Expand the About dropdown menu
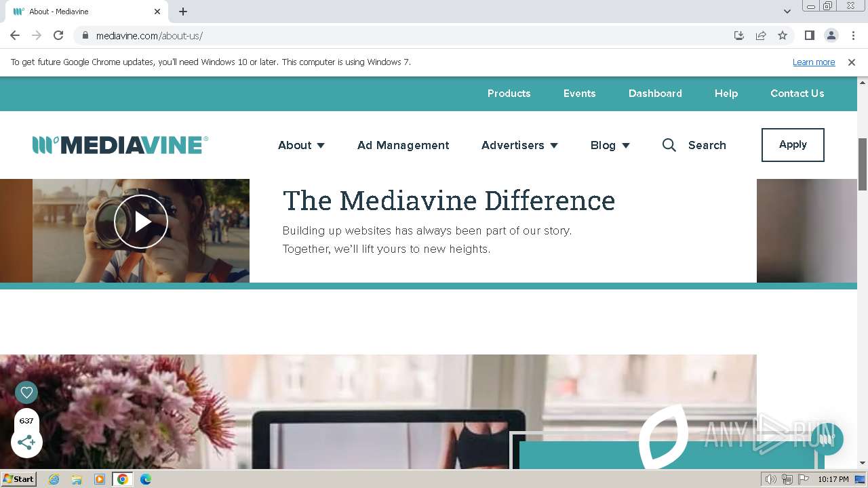The height and width of the screenshot is (488, 868). pos(301,145)
